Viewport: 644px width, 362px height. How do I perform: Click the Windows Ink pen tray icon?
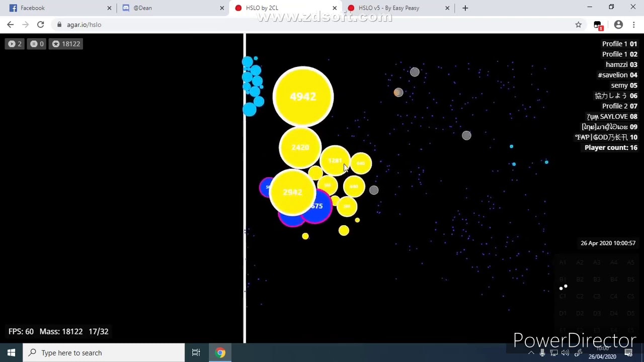[579, 353]
